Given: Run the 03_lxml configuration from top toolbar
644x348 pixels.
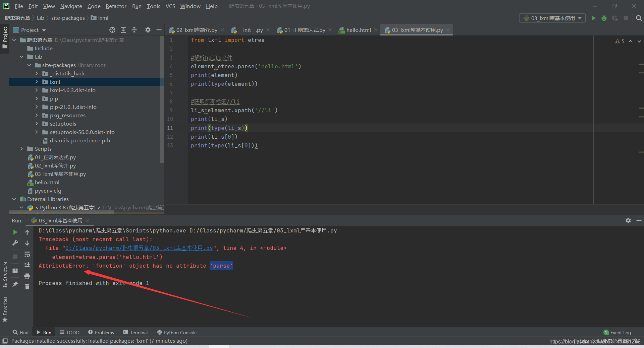Looking at the screenshot, I should (x=593, y=18).
